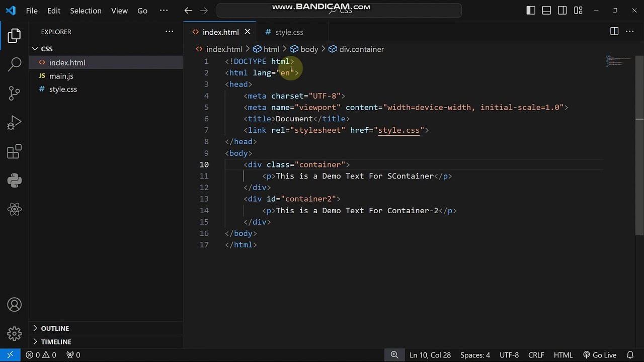Open the Manage gear icon
644x362 pixels.
point(15,333)
